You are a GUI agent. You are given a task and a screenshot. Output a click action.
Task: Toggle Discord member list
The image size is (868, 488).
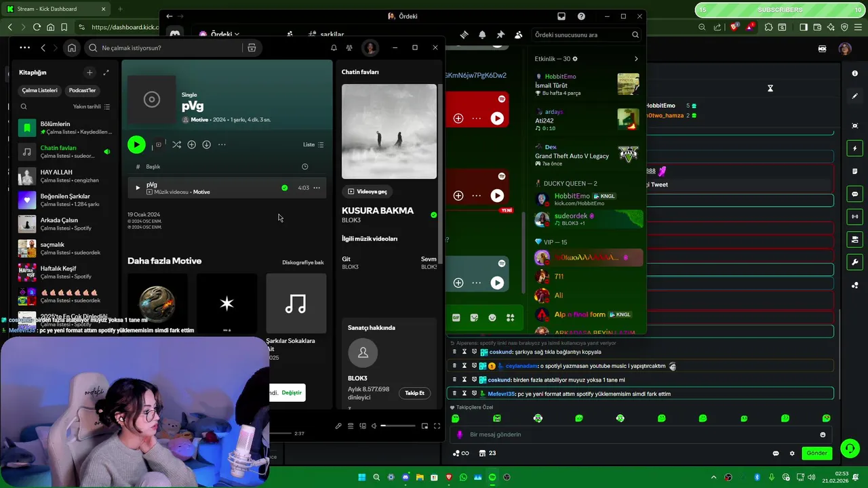point(519,35)
